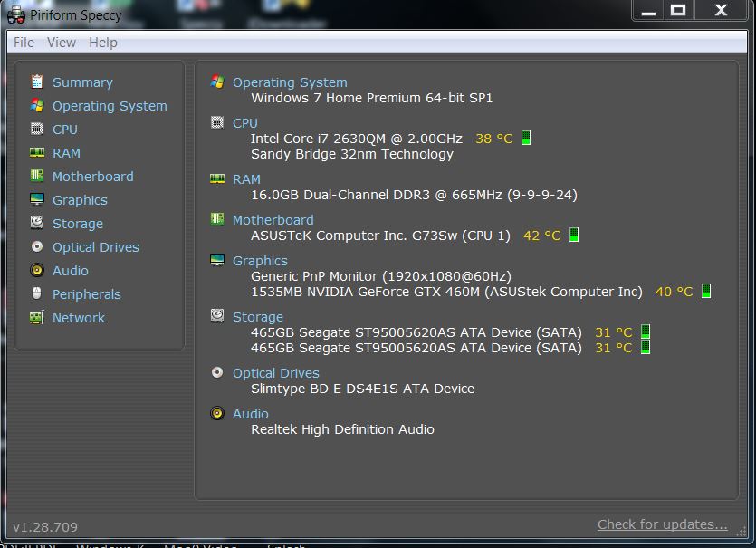
Task: Click the Speccy app icon in title bar
Action: [x=16, y=14]
